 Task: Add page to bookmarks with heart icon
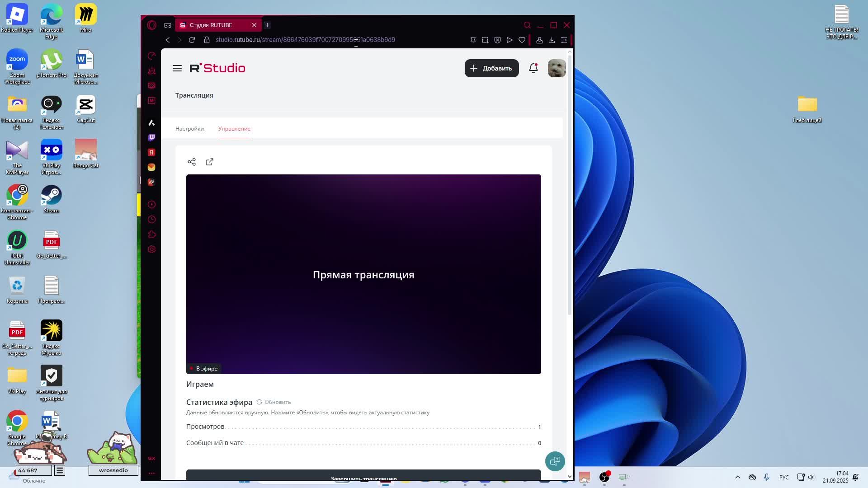[522, 40]
